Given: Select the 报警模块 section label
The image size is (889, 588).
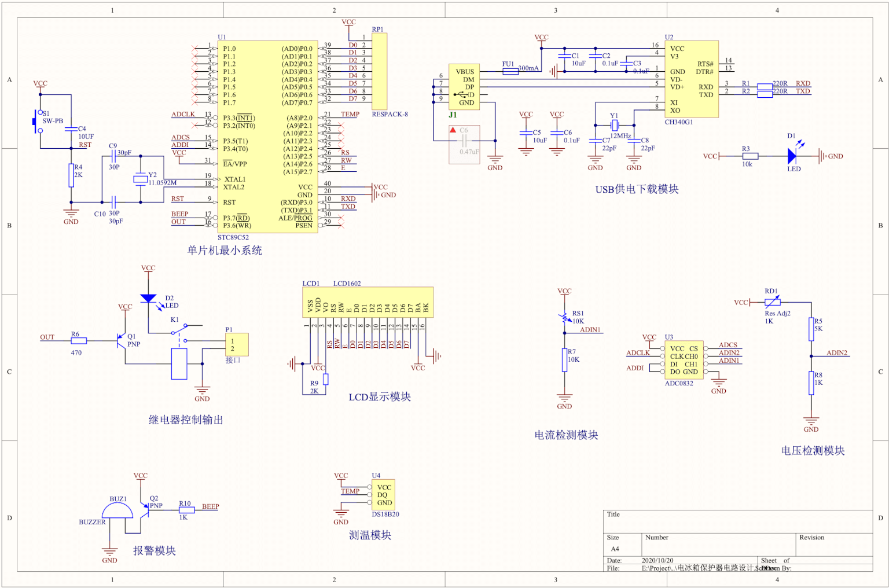Looking at the screenshot, I should (x=155, y=550).
